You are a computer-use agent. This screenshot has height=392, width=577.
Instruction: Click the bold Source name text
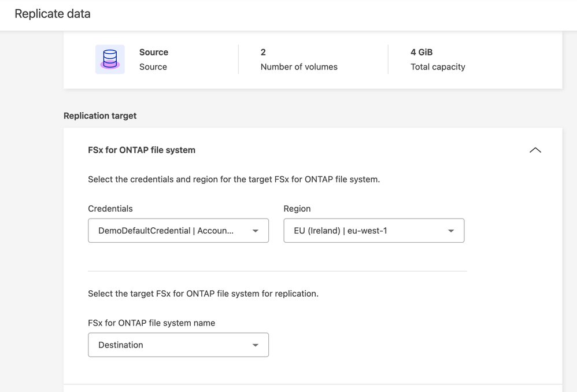pos(154,52)
